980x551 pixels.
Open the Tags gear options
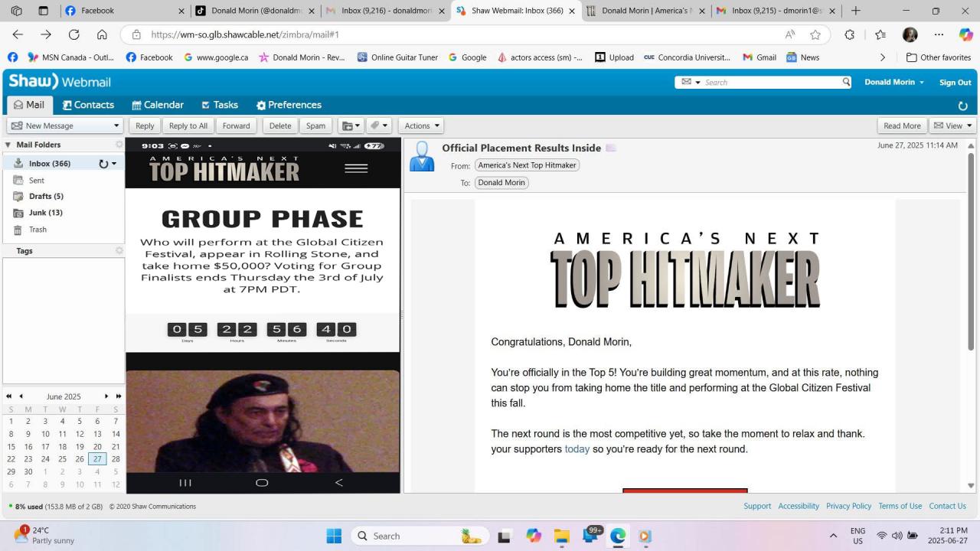click(119, 251)
